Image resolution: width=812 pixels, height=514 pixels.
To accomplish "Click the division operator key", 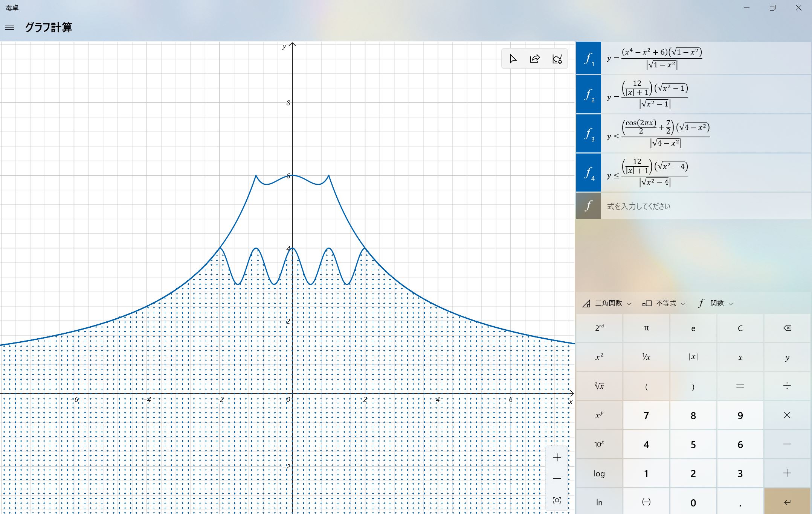I will (787, 386).
